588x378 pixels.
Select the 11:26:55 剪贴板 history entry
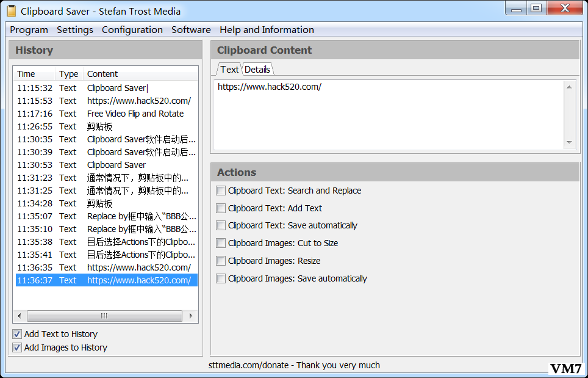click(x=107, y=126)
